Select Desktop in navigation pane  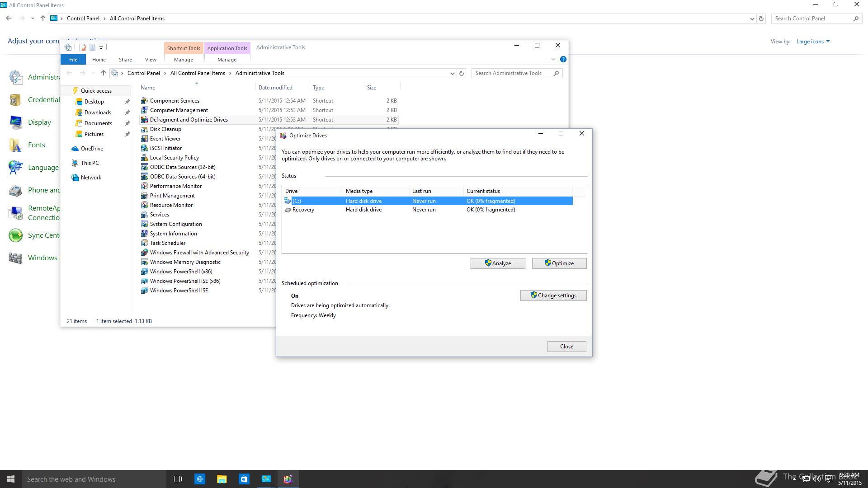point(94,102)
